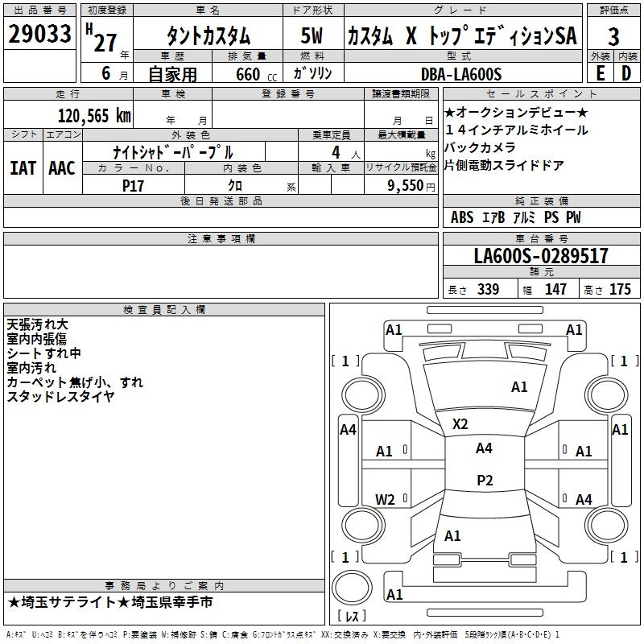
Task: Select the door type value 5W
Action: click(312, 35)
